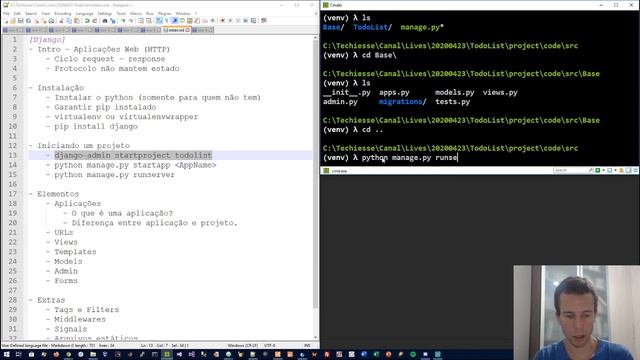Click the Save recorded macro icon

click(253, 20)
